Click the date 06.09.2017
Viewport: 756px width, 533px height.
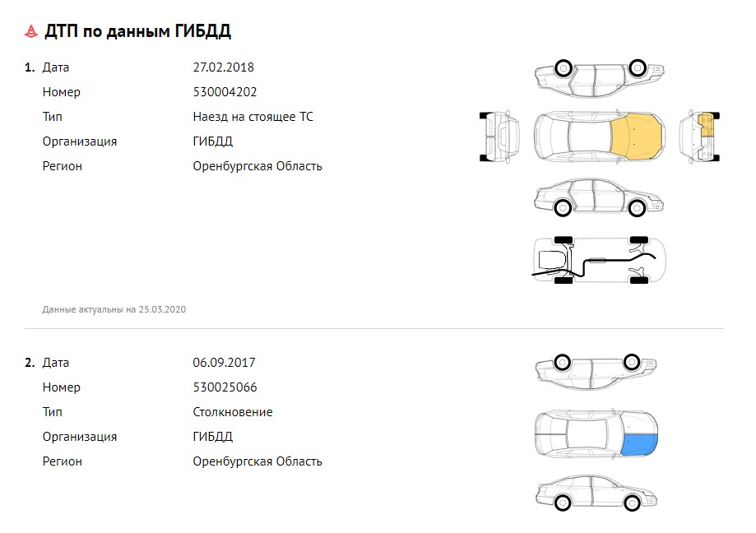click(225, 363)
